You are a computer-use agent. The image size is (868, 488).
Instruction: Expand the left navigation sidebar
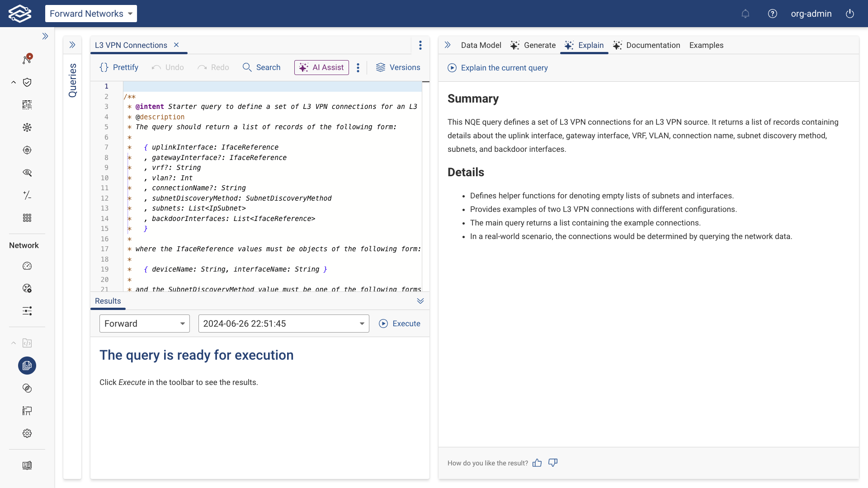[x=45, y=36]
